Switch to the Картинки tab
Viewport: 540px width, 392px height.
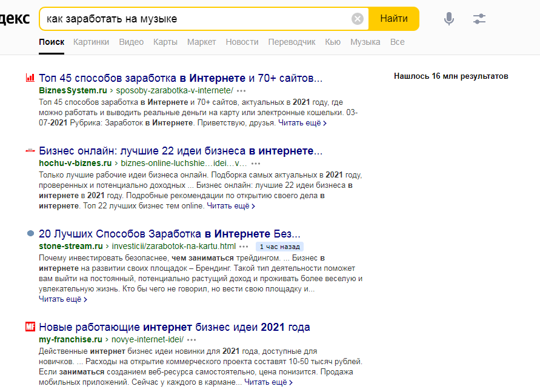92,42
